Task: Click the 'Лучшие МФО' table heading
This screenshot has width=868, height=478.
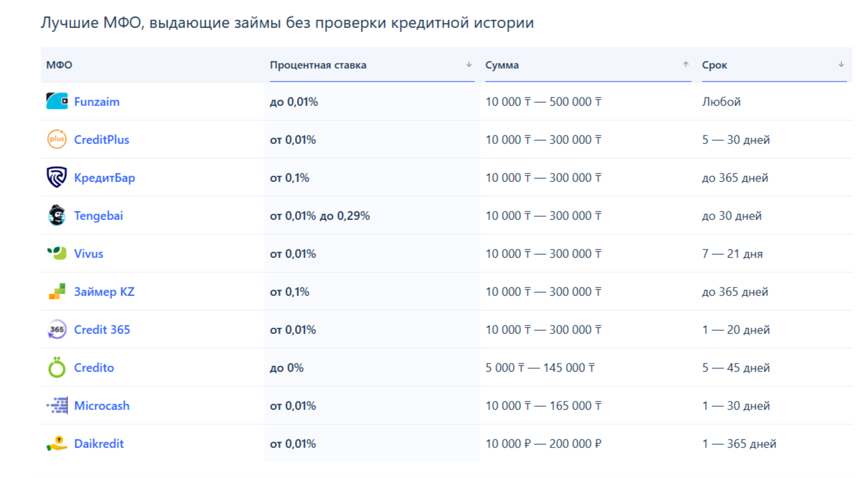Action: (287, 23)
